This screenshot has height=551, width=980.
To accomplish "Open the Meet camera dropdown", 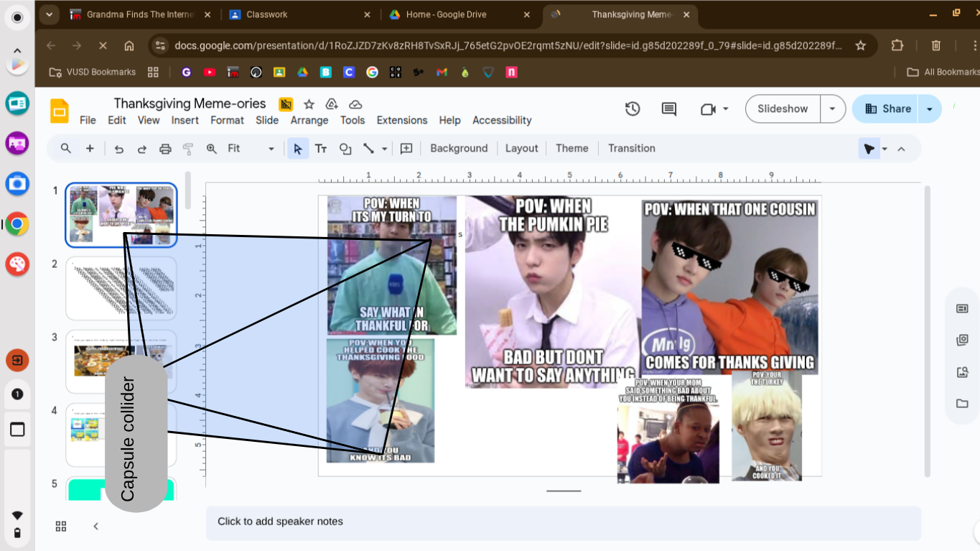I will click(725, 108).
